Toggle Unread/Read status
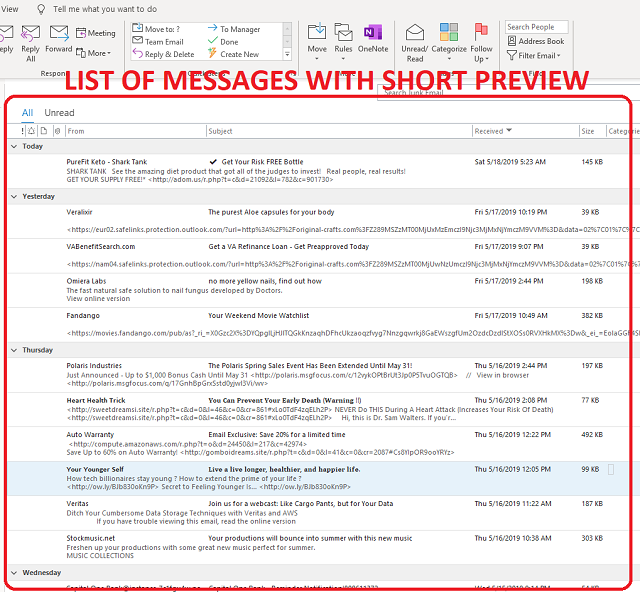 [x=415, y=43]
